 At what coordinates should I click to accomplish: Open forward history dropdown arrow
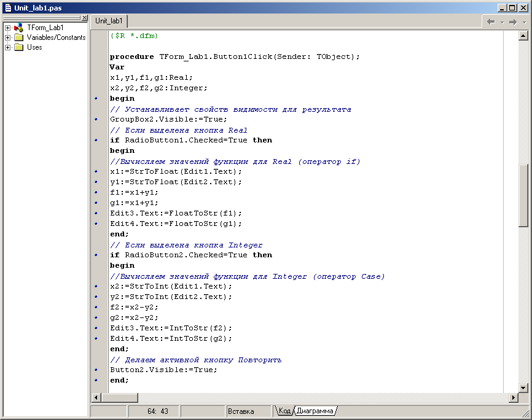click(x=524, y=22)
